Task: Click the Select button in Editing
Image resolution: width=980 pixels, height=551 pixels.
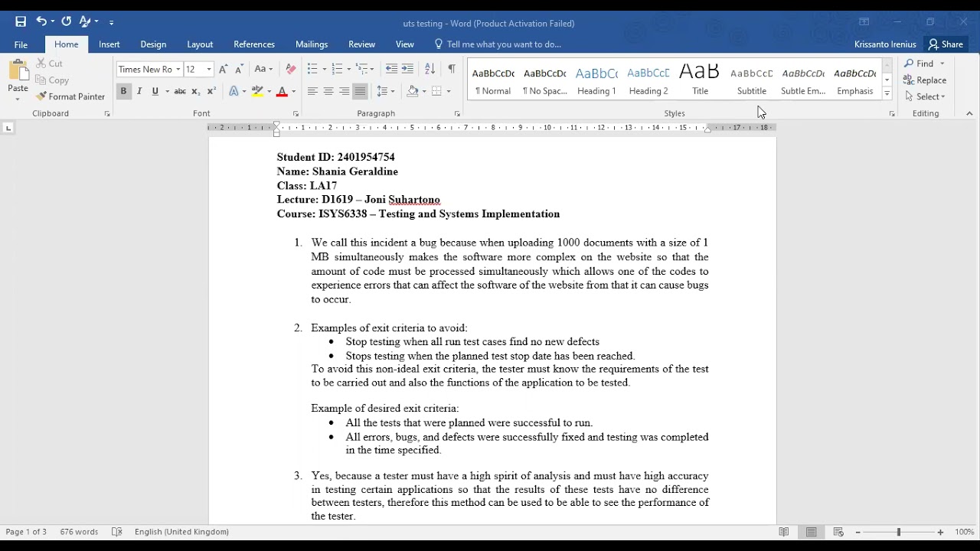Action: pyautogui.click(x=925, y=96)
